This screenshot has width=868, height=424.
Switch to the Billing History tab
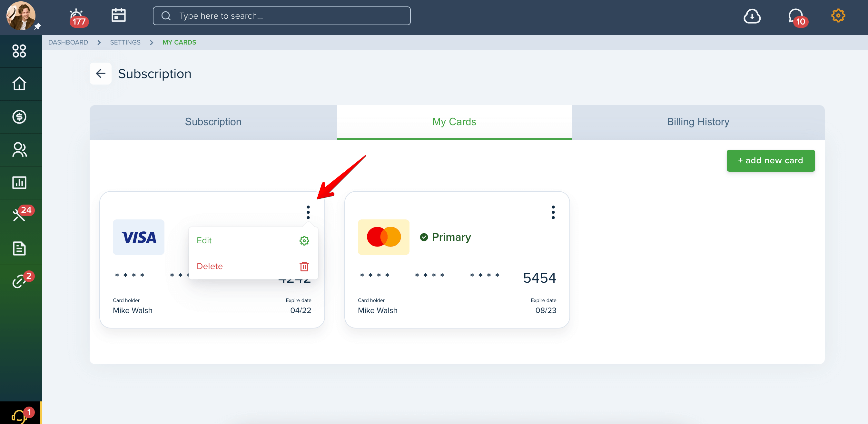click(698, 122)
